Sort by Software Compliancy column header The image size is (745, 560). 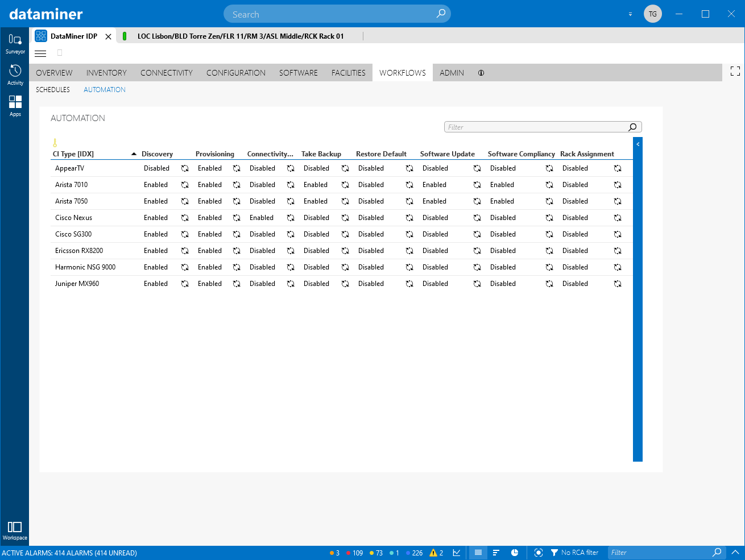click(x=521, y=154)
